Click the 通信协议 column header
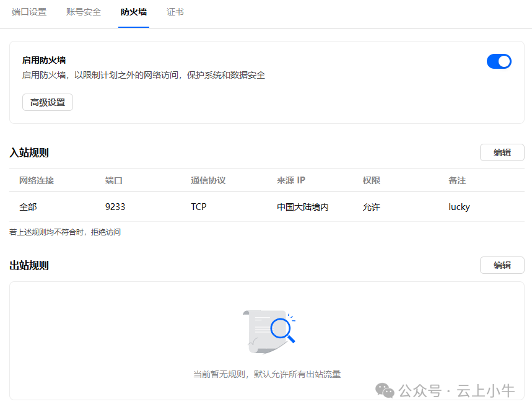The image size is (532, 412). point(208,180)
